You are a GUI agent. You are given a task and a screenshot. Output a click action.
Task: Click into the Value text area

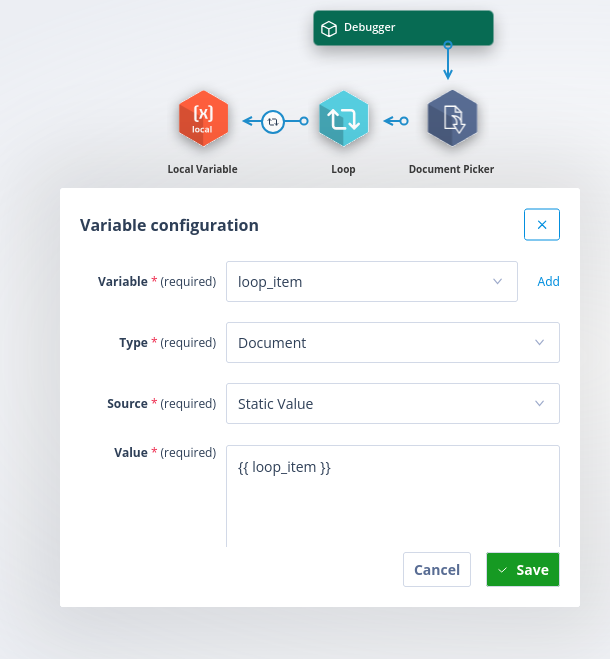click(x=393, y=496)
